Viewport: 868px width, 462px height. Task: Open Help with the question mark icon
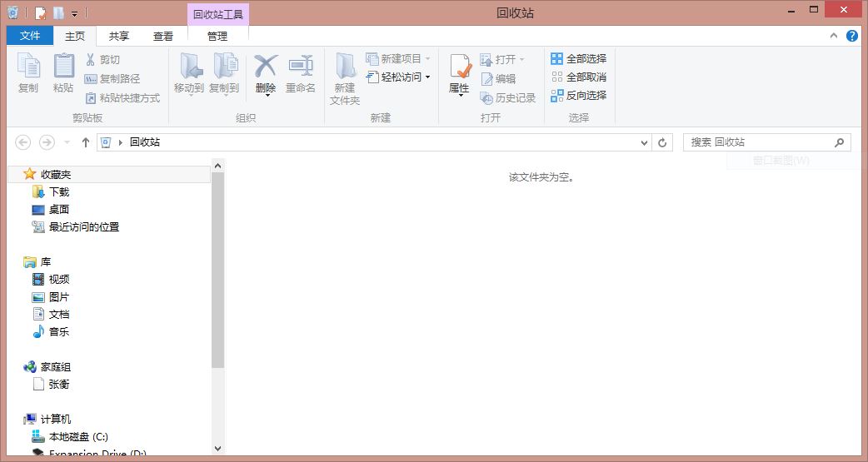click(852, 36)
